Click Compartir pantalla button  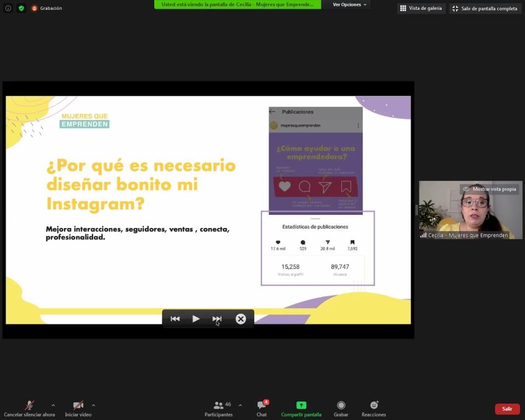(x=301, y=409)
